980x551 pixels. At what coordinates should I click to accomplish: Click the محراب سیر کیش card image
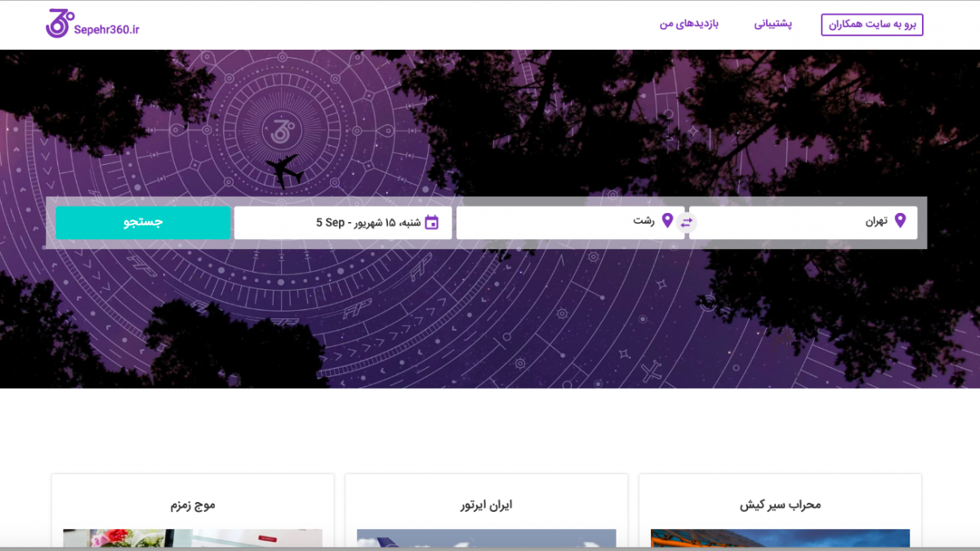pyautogui.click(x=780, y=539)
